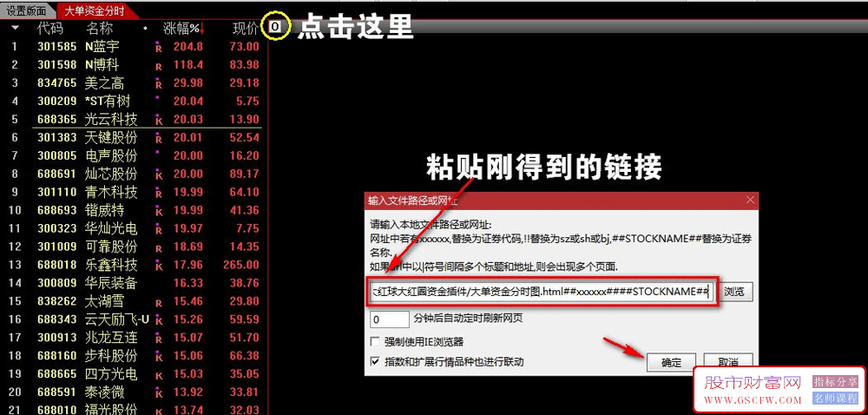Image resolution: width=868 pixels, height=415 pixels.
Task: Click the K marker beside 泰凌微
Action: point(159,393)
